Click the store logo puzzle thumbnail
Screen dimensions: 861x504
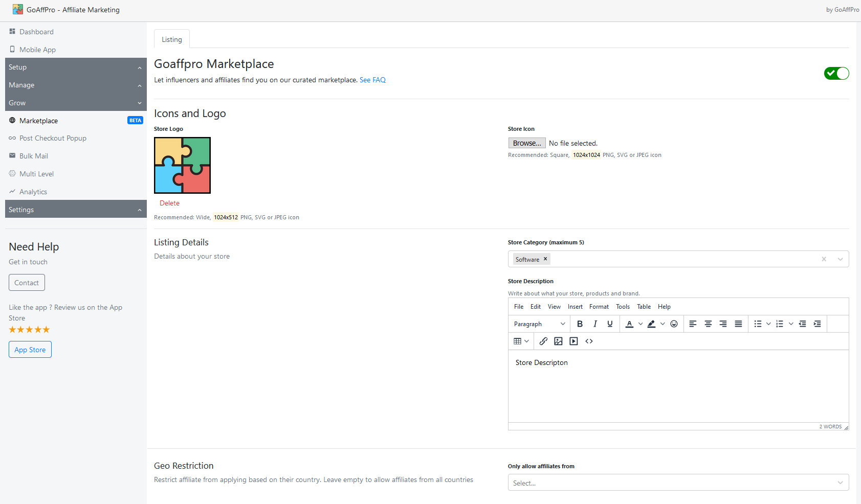[x=182, y=165]
